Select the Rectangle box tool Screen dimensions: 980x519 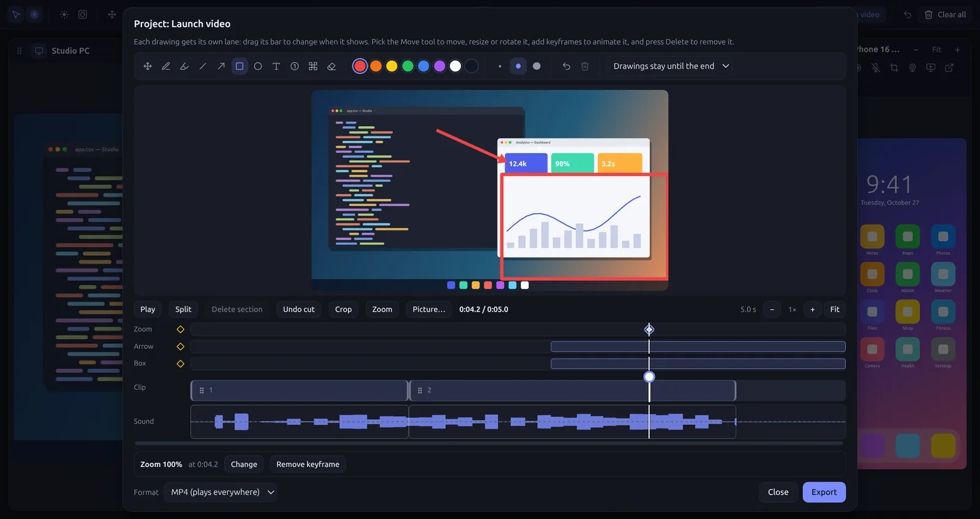click(239, 66)
